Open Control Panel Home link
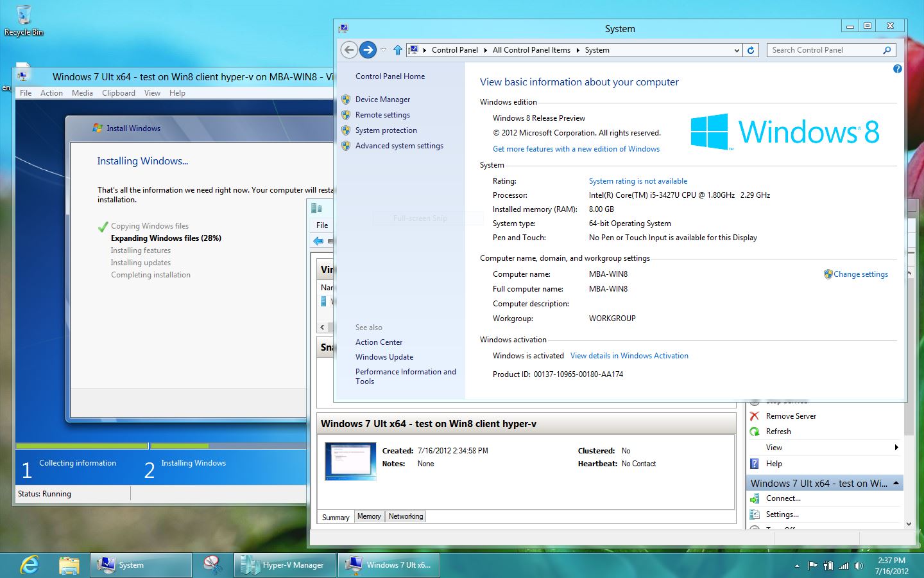The width and height of the screenshot is (924, 578). [x=390, y=76]
